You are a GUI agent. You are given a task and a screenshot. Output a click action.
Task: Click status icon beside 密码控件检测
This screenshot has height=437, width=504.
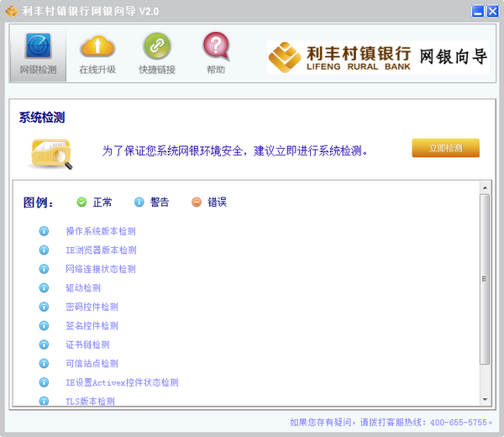(x=44, y=307)
